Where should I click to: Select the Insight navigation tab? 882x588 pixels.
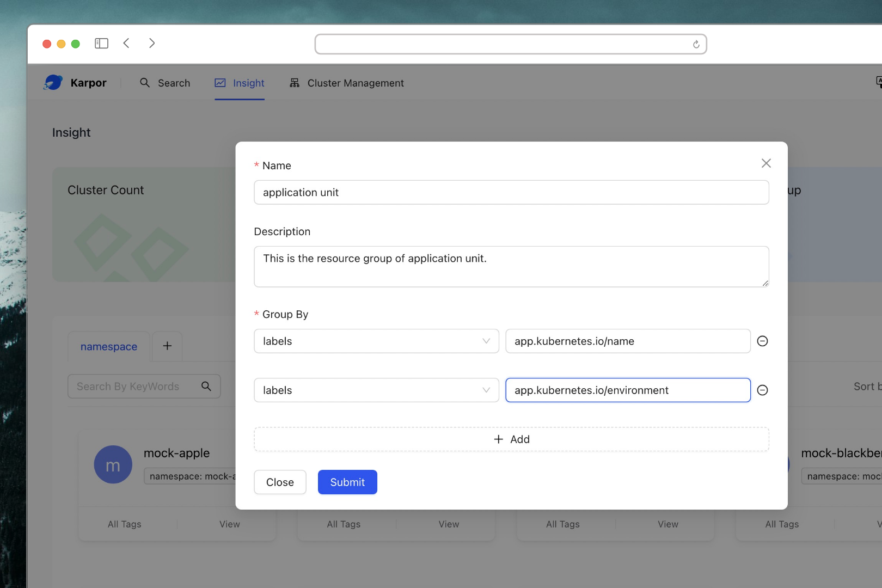240,83
